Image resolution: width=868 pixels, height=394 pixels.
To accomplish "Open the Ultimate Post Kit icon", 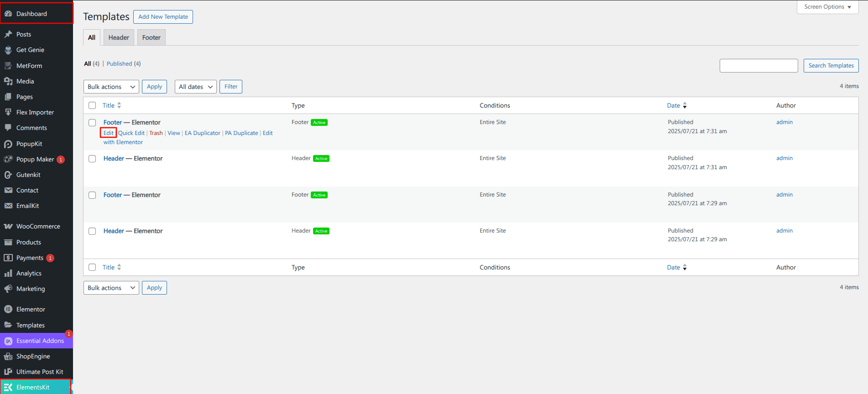I will (x=8, y=372).
